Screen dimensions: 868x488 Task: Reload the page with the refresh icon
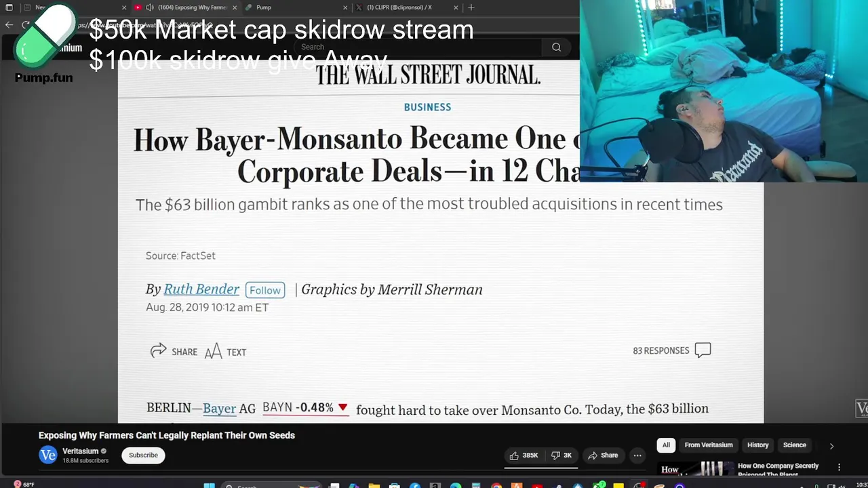[26, 25]
